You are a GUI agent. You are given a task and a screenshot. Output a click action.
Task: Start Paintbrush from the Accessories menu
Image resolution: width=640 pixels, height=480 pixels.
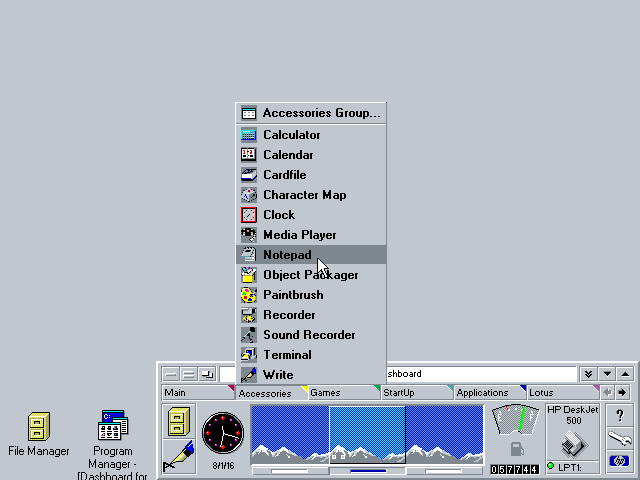click(311, 295)
